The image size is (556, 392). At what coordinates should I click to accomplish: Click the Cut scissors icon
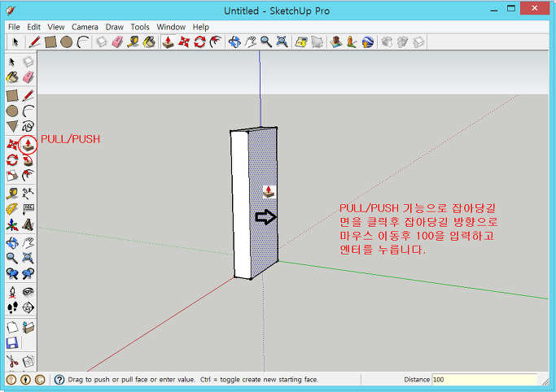pyautogui.click(x=12, y=362)
